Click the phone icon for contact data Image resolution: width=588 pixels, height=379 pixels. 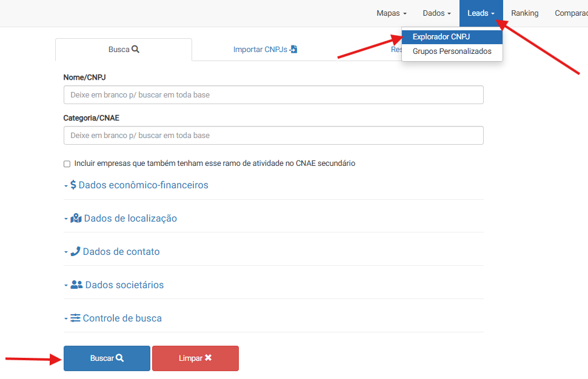[75, 252]
